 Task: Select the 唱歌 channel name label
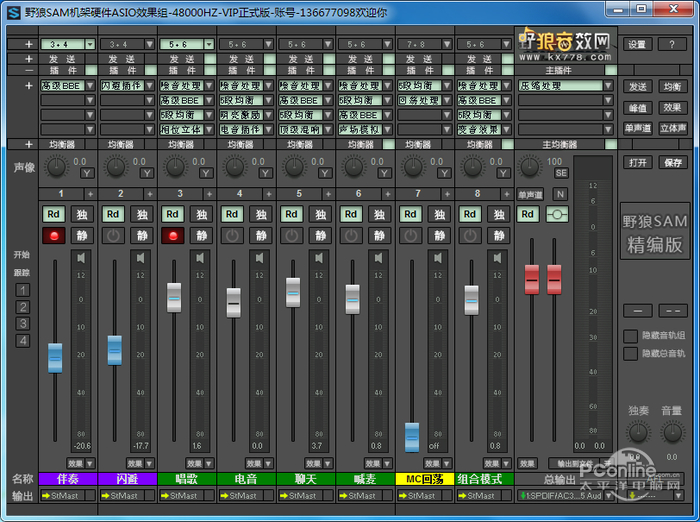187,479
